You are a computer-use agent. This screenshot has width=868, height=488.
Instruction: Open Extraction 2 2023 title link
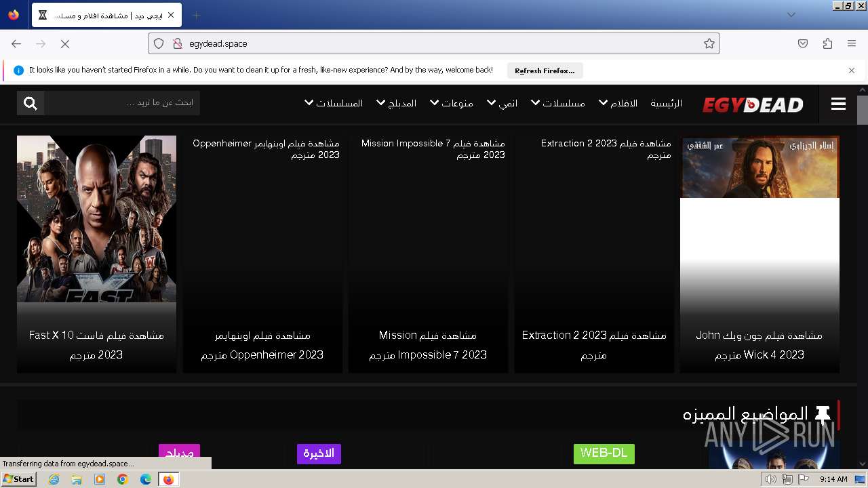click(x=606, y=149)
